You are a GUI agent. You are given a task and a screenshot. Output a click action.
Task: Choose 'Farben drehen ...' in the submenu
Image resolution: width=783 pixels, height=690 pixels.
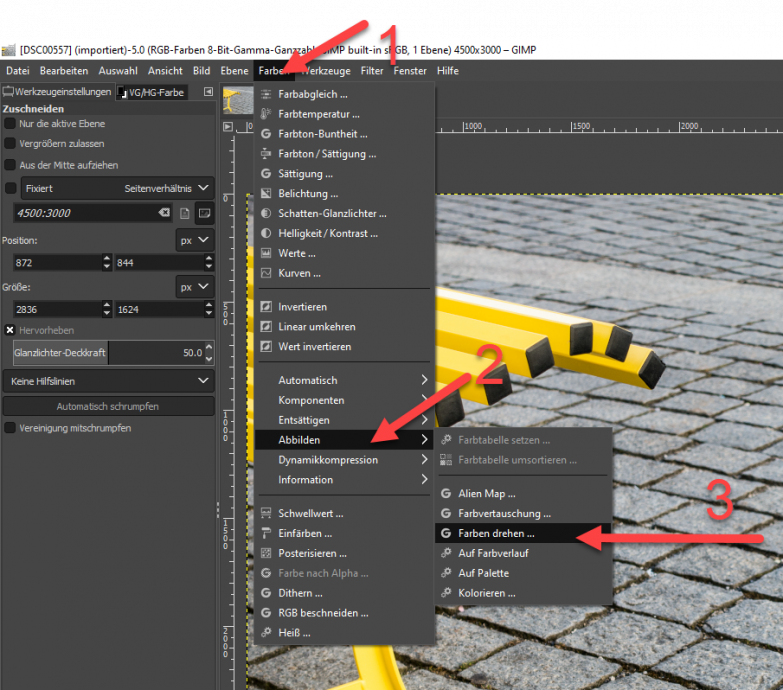[x=498, y=533]
